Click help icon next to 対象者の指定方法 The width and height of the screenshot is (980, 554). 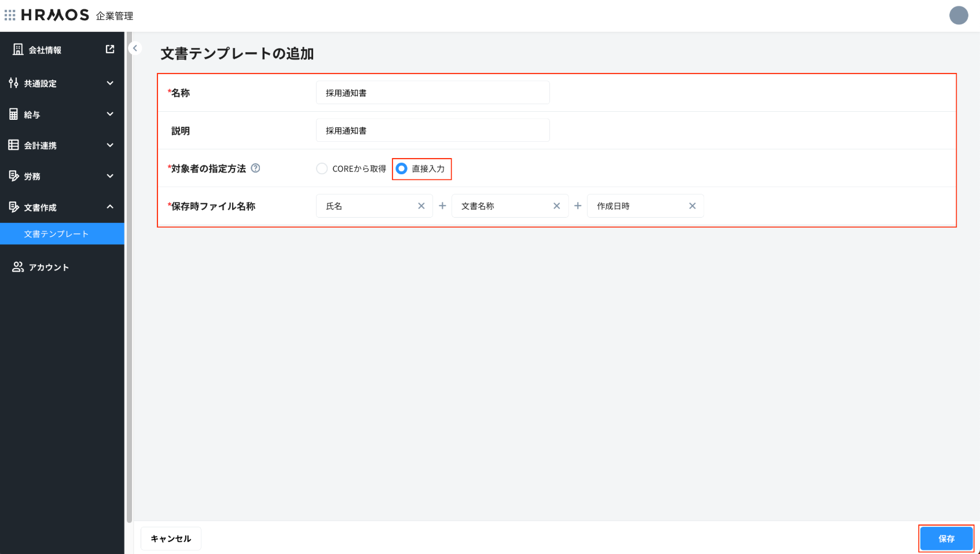(x=255, y=168)
